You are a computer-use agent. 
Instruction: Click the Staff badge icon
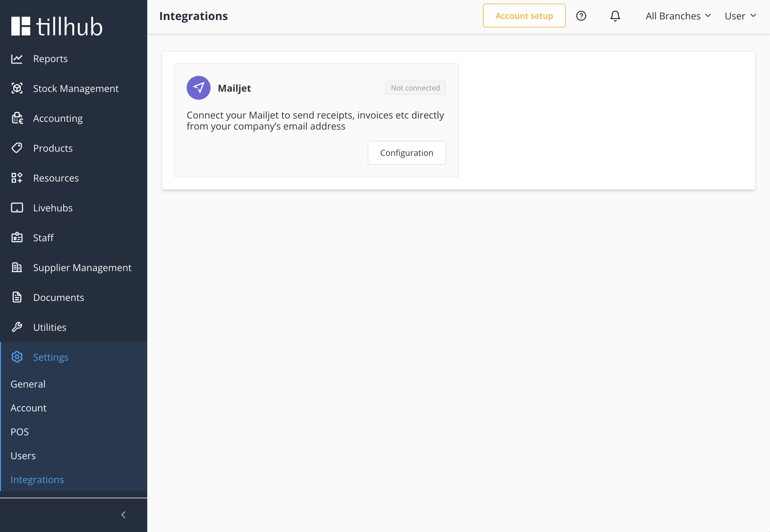point(17,238)
